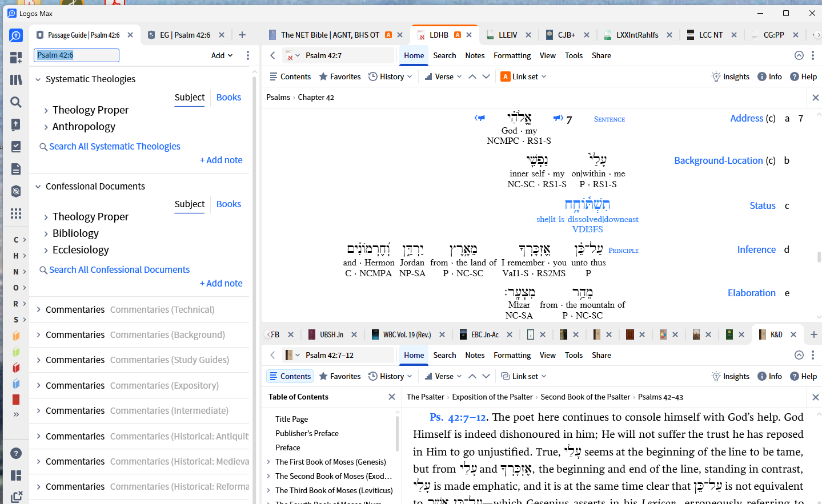Click the Elaboration discourse label
The height and width of the screenshot is (504, 822).
(x=752, y=293)
